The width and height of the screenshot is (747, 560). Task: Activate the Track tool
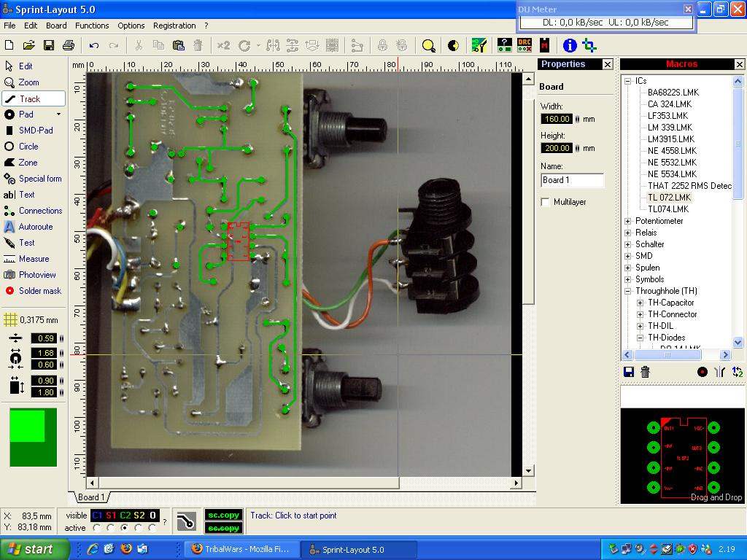click(x=34, y=98)
